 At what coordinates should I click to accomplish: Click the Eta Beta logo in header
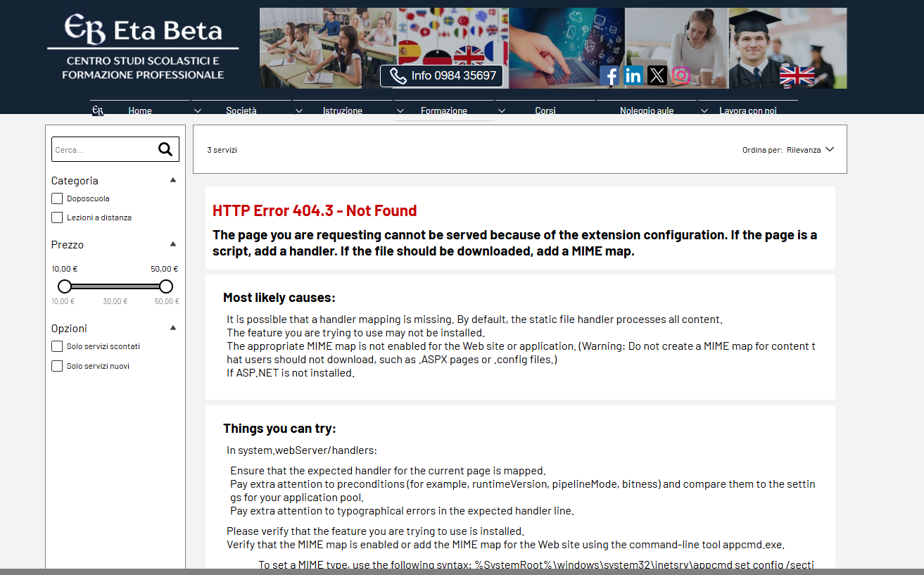(143, 47)
